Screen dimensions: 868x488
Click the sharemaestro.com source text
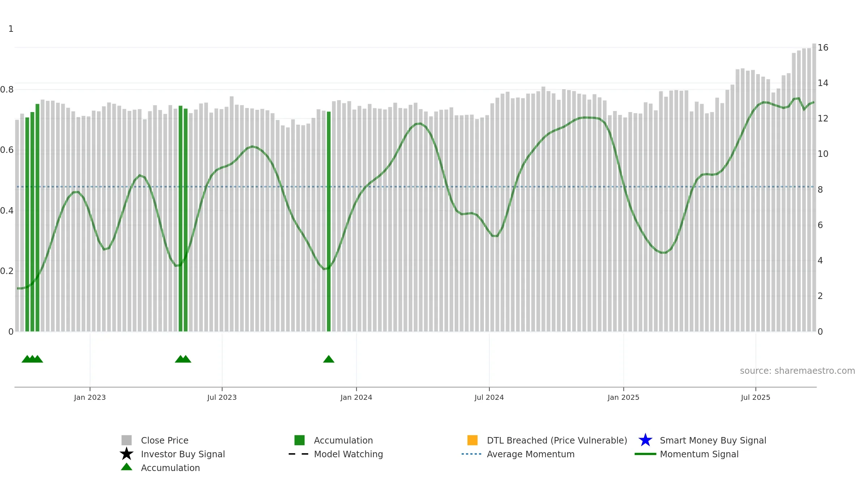click(x=797, y=371)
